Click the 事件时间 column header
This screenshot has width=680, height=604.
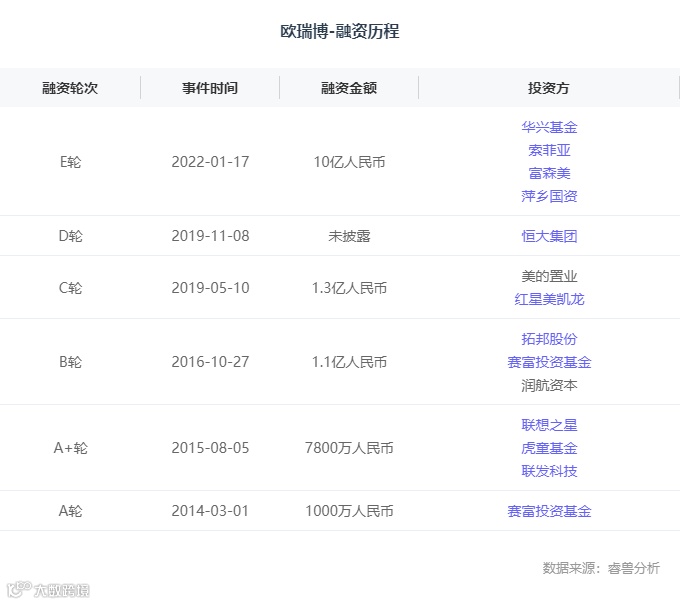coord(210,88)
